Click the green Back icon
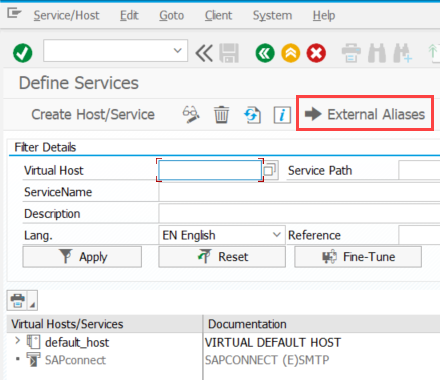Viewport: 440px width, 380px height. point(265,53)
